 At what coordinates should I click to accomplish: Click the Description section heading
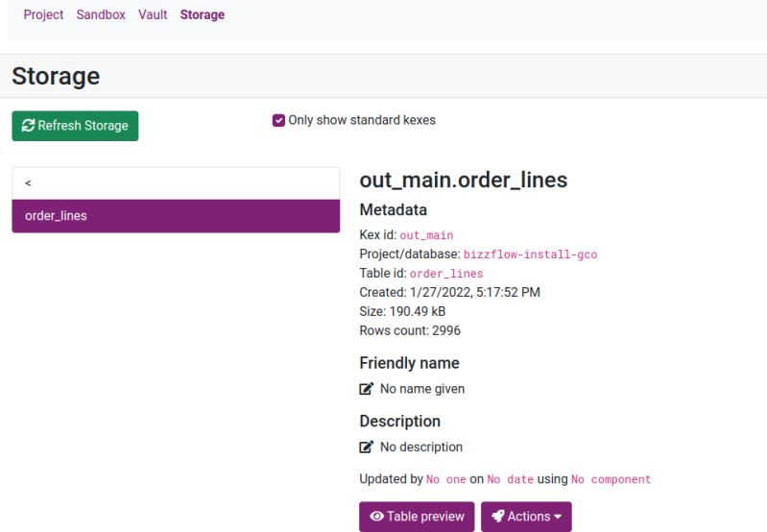coord(400,422)
